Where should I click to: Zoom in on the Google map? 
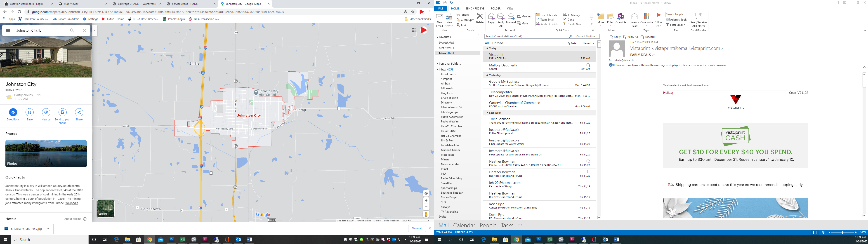click(x=426, y=201)
